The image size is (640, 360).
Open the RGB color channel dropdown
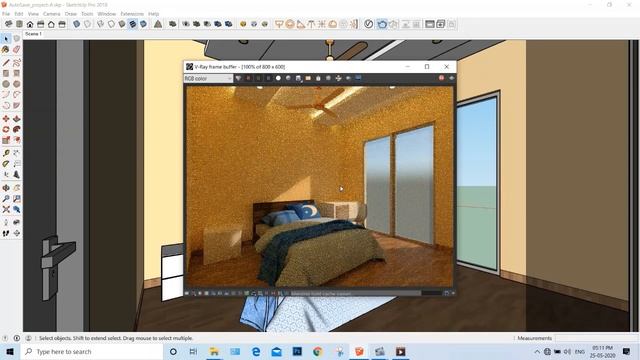point(208,78)
